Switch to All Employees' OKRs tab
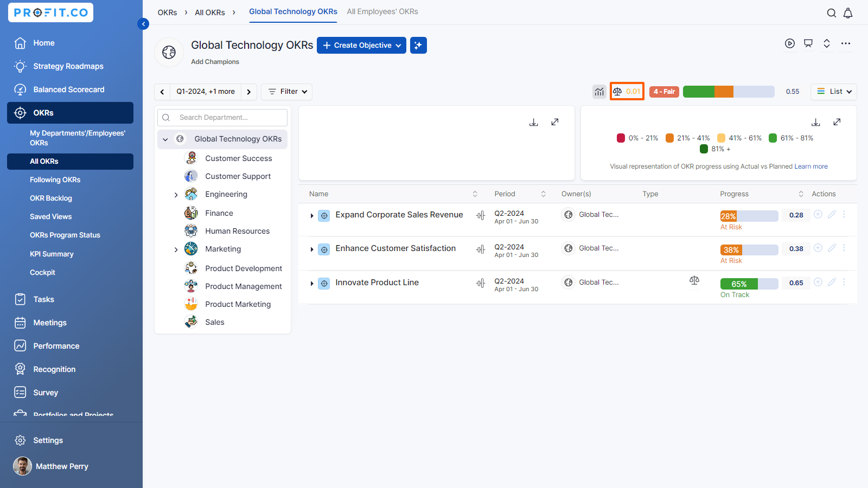The image size is (868, 488). [382, 11]
